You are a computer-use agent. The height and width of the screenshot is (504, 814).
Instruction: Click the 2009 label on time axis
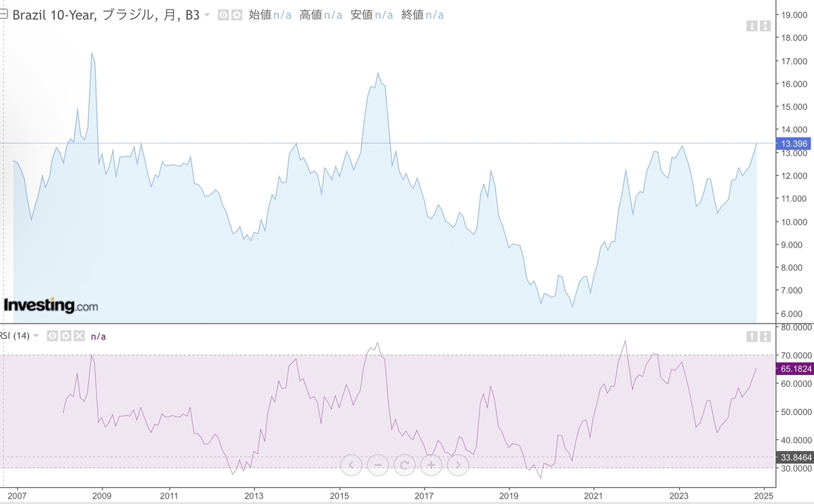coord(102,495)
